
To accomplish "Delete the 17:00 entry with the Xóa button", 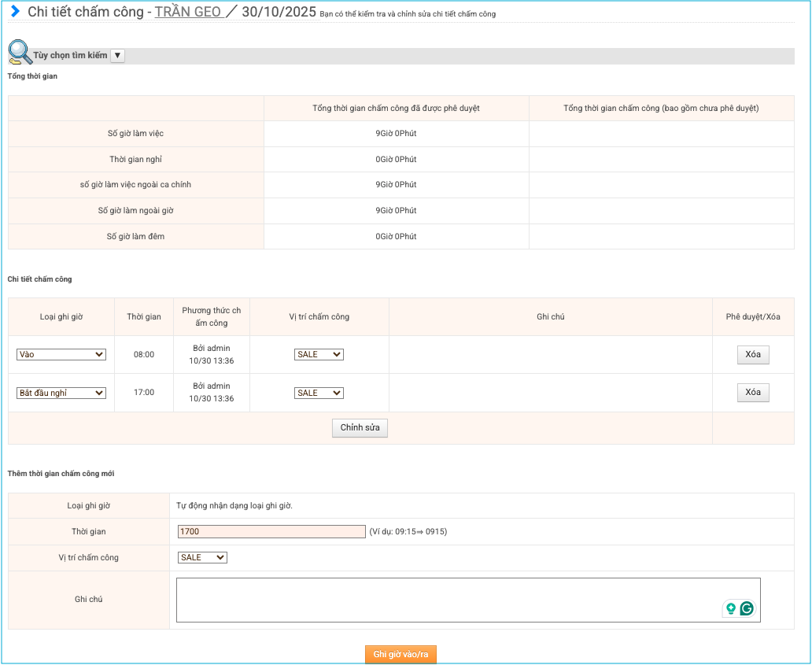I will pyautogui.click(x=753, y=393).
